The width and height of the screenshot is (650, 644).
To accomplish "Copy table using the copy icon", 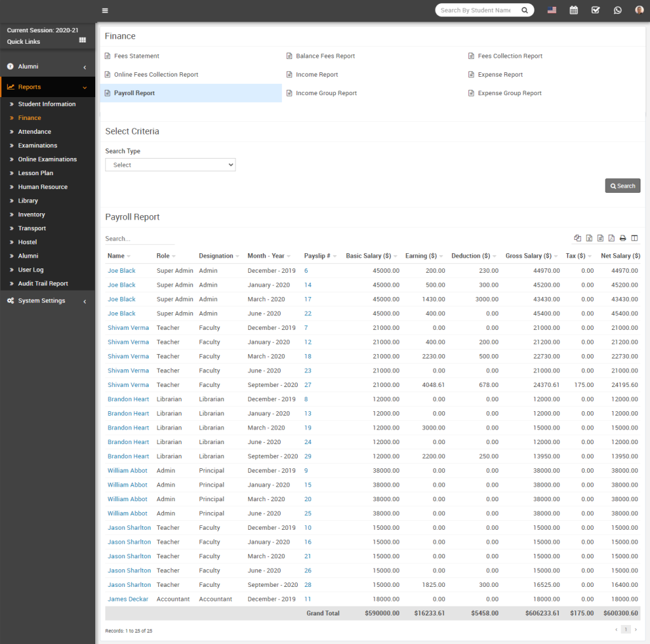I will pos(578,238).
